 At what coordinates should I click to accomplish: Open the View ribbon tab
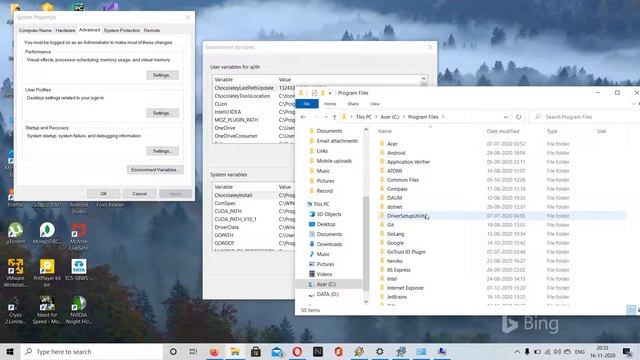[375, 104]
